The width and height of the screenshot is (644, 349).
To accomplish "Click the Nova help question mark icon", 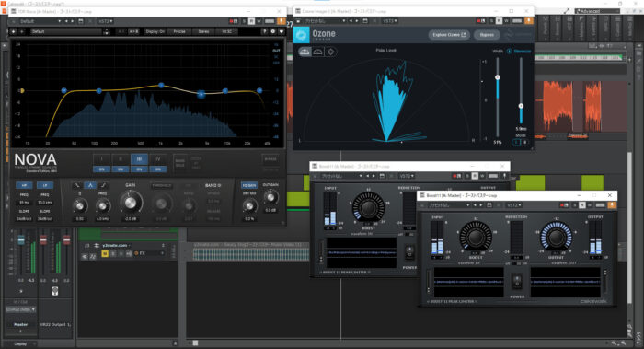I will (x=264, y=31).
